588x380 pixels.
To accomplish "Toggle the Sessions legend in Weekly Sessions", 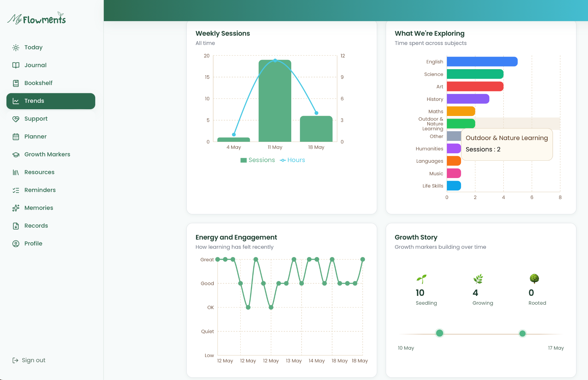I will pyautogui.click(x=258, y=160).
